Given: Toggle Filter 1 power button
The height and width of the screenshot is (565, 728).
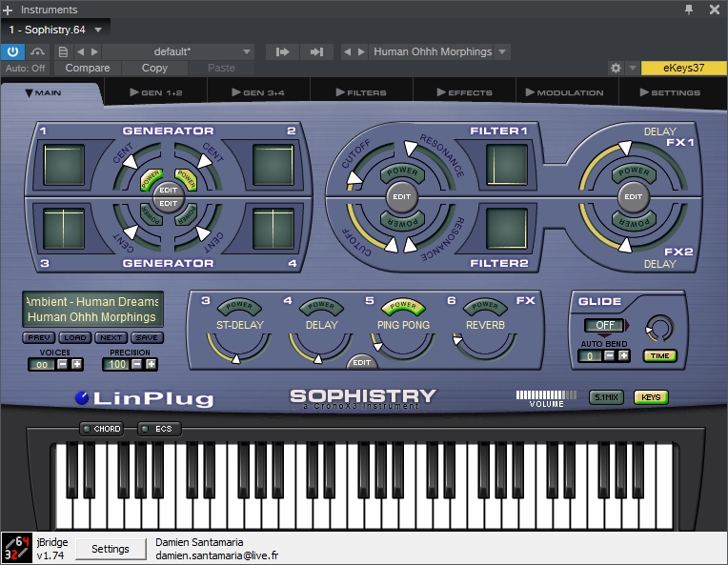Looking at the screenshot, I should click(402, 172).
